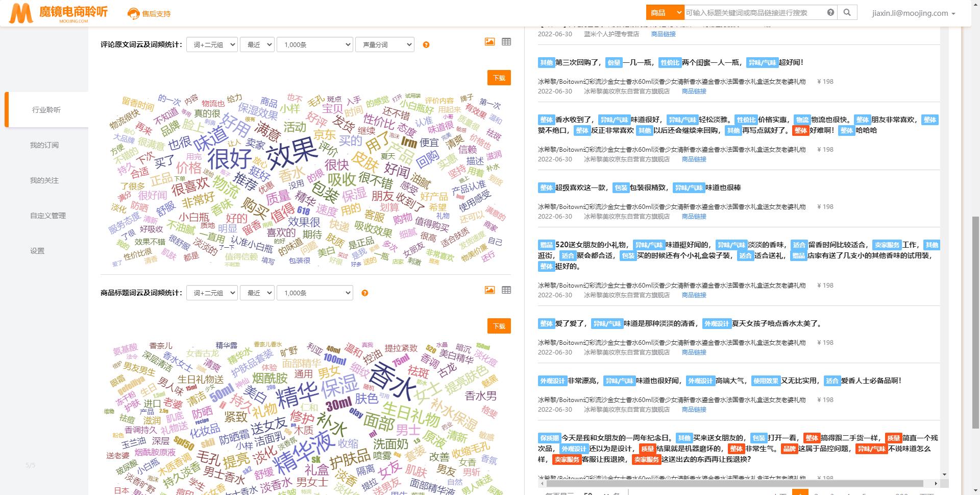Image resolution: width=980 pixels, height=495 pixels.
Task: Open 词+二元组 dropdown for 评论原文词云
Action: (x=212, y=45)
